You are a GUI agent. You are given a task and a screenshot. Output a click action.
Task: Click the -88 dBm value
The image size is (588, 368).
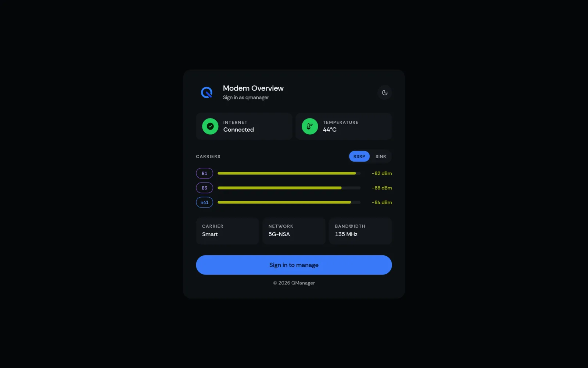[382, 188]
